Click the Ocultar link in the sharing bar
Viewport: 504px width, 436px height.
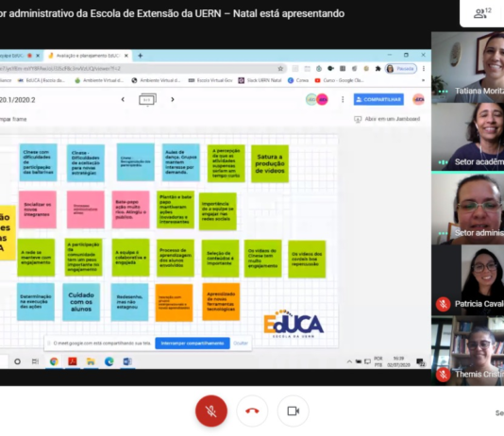pyautogui.click(x=241, y=344)
